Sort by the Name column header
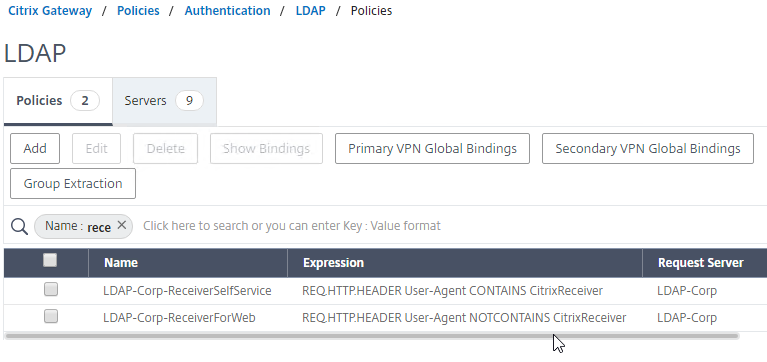 tap(188, 263)
